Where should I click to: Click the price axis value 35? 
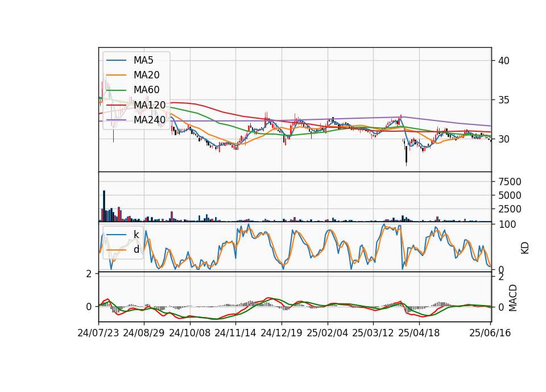point(503,100)
